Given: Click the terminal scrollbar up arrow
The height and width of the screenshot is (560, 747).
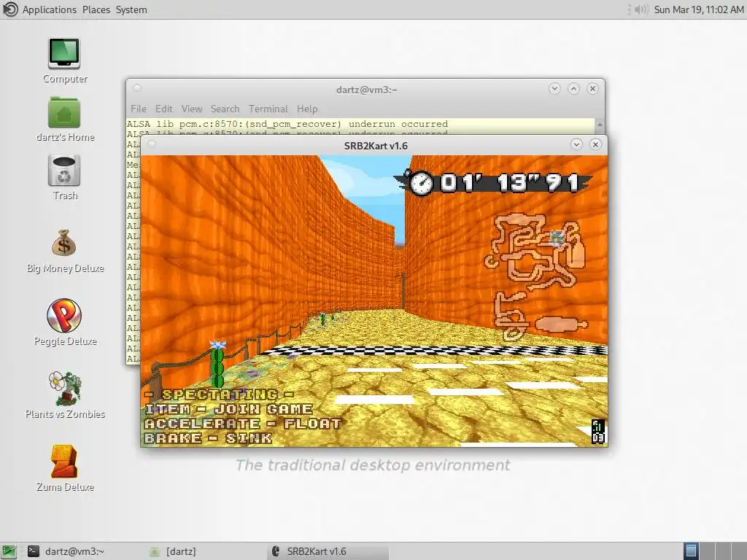Looking at the screenshot, I should coord(600,124).
